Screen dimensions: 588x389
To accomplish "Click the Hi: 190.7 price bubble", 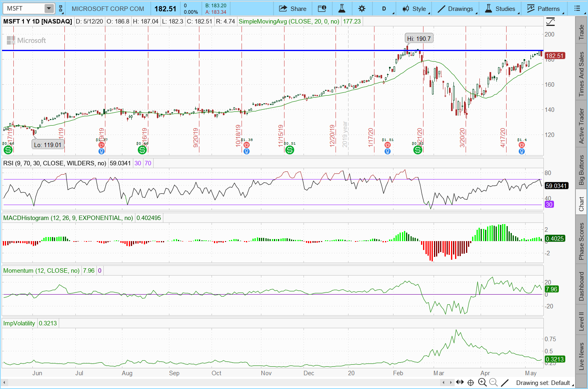I will tap(419, 38).
